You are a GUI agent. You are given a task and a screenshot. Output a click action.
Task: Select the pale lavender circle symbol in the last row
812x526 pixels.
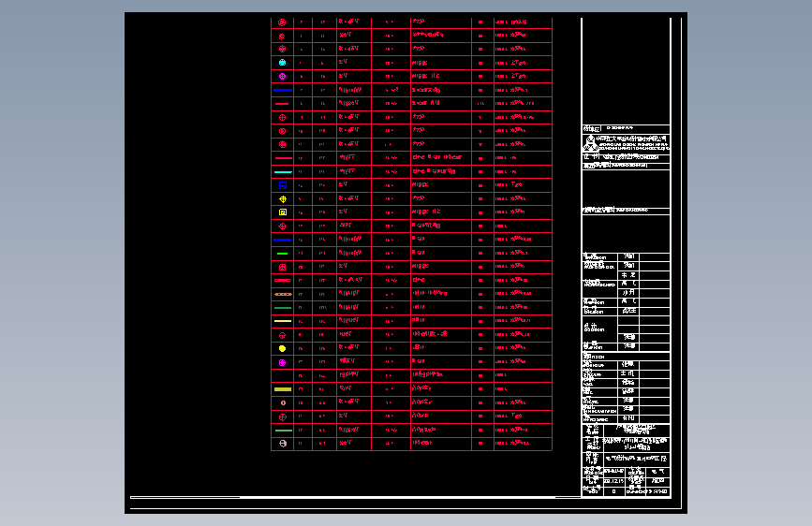point(283,444)
